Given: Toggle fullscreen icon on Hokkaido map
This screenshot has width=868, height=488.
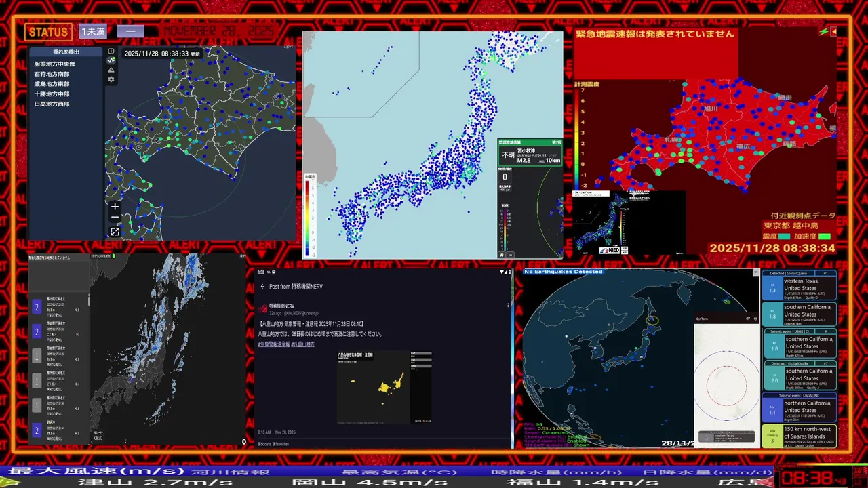Looking at the screenshot, I should coord(115,232).
